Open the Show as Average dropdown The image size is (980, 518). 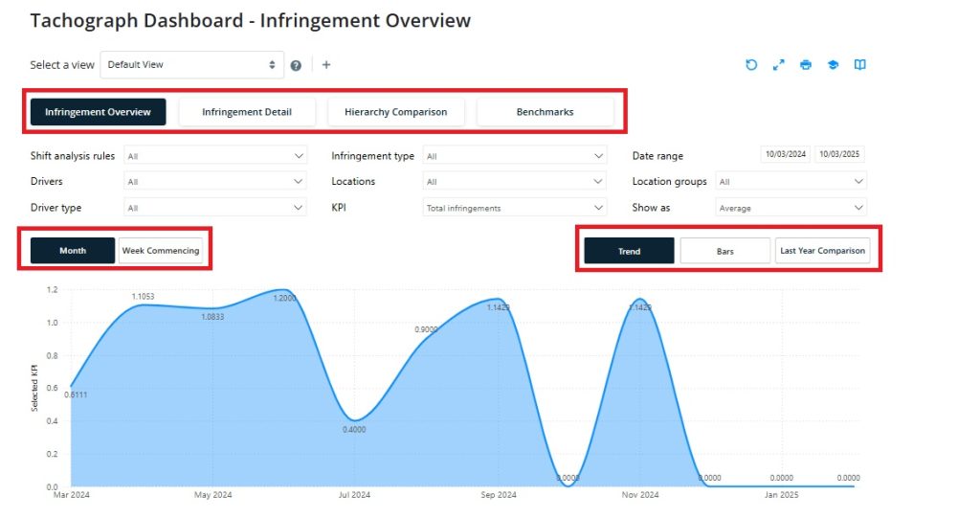[791, 208]
